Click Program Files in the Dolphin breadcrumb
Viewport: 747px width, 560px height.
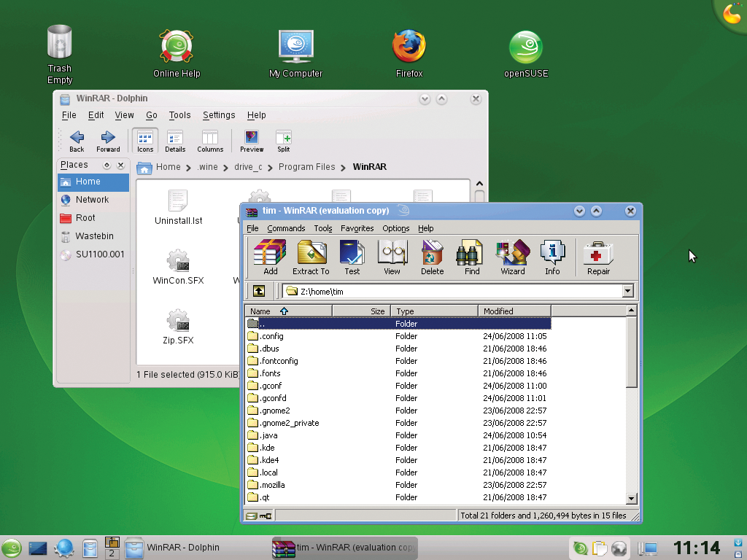[x=307, y=167]
